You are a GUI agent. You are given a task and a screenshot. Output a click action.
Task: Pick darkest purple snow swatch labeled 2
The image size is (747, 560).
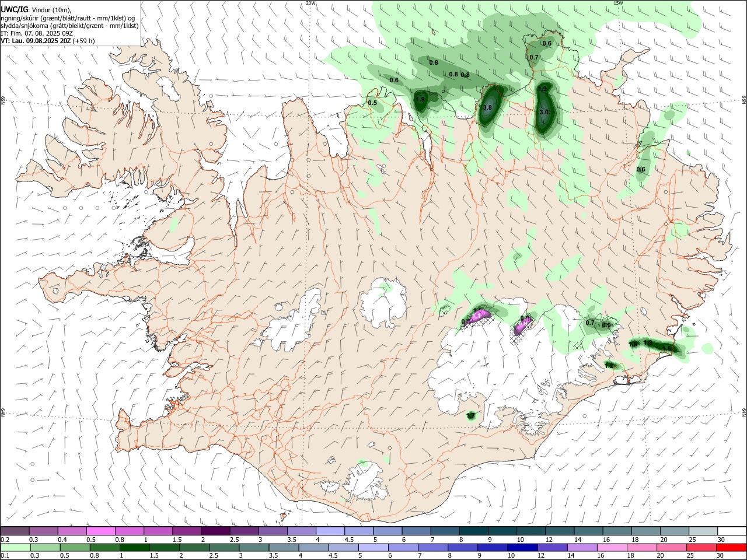(x=215, y=531)
